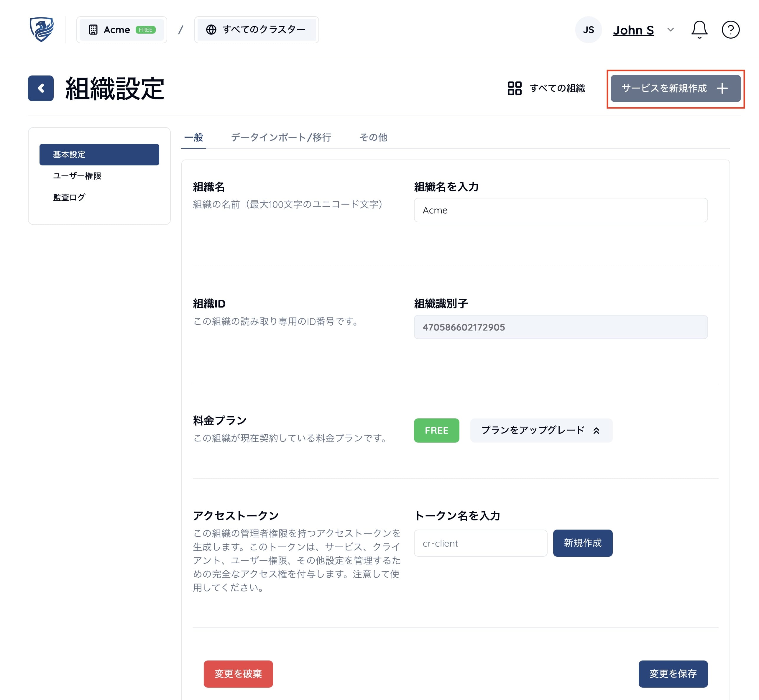Viewport: 759px width, 700px height.
Task: Open the notifications bell
Action: (699, 29)
